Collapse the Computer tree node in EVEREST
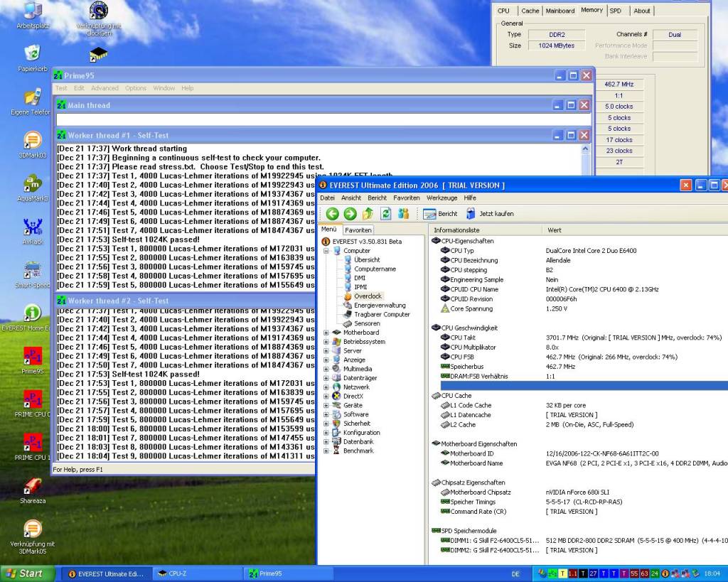The height and width of the screenshot is (582, 728). [326, 251]
